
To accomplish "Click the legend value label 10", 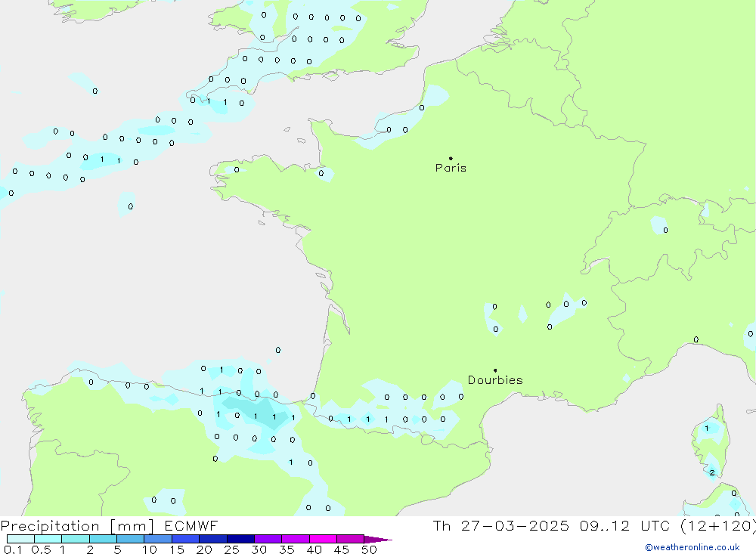I will [149, 549].
